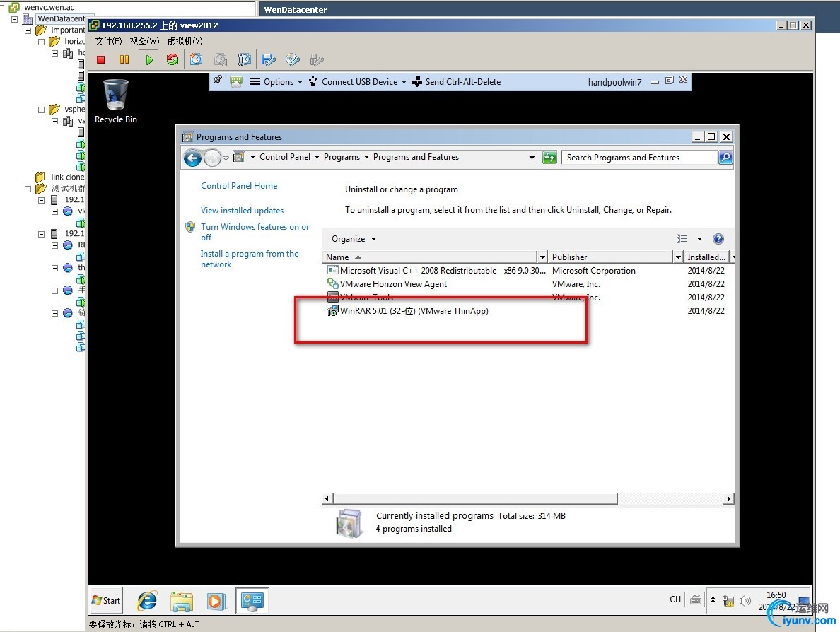
Task: Click the green icon beside Options
Action: (236, 81)
